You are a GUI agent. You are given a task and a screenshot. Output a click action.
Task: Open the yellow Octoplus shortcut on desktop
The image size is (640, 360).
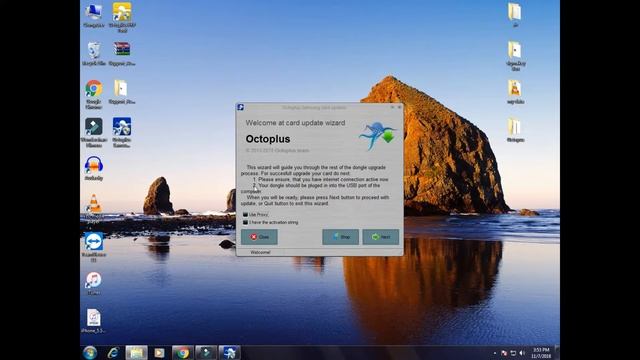pos(122,17)
